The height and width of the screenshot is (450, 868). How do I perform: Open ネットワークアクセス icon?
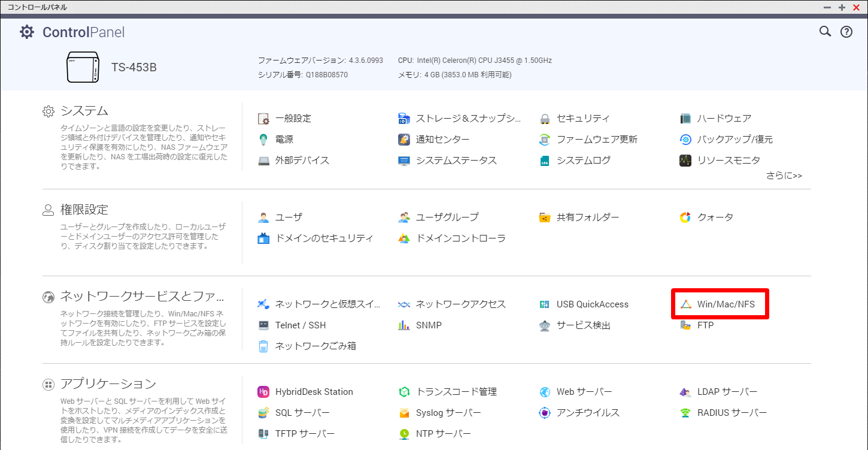pyautogui.click(x=404, y=304)
